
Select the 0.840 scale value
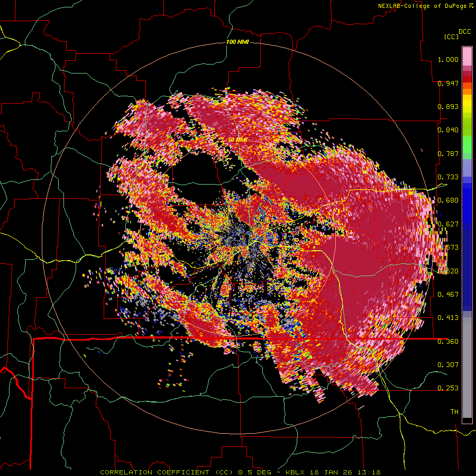coord(448,130)
